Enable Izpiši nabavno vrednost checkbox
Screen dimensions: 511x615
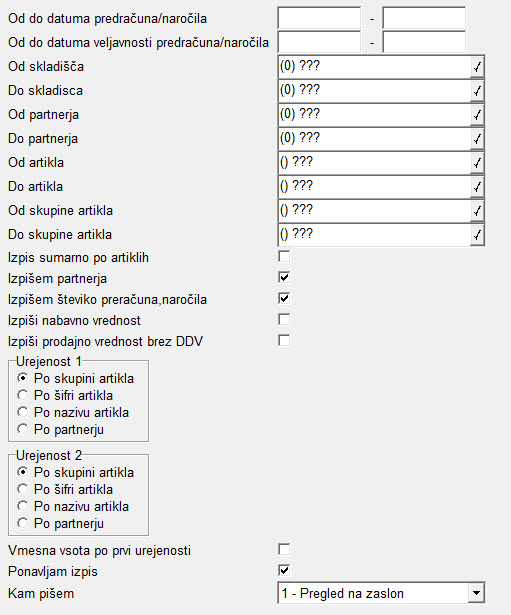tap(284, 320)
